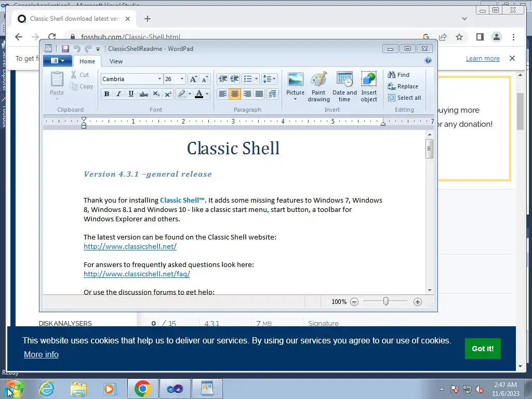The image size is (532, 399).
Task: Click the Undo arrow in WordPad title bar
Action: coord(77,49)
